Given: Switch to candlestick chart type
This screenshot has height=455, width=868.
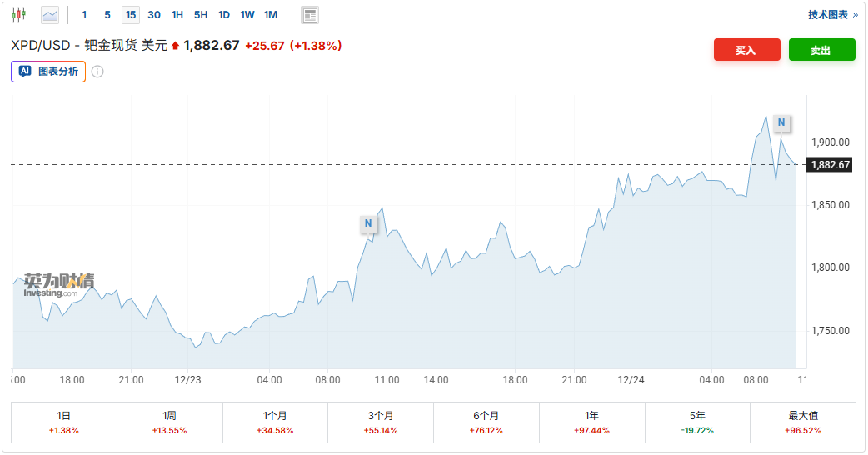Looking at the screenshot, I should point(18,15).
